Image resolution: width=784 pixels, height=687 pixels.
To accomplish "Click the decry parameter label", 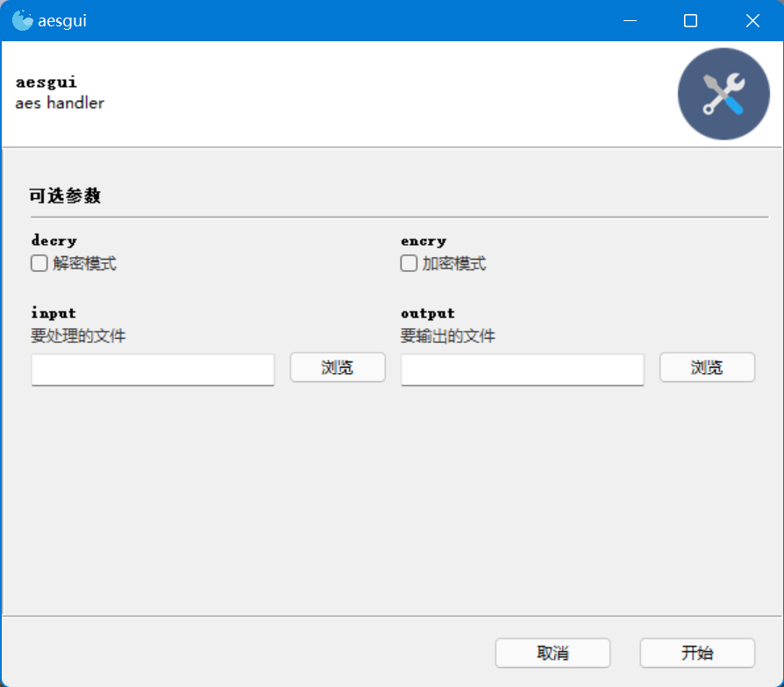I will pyautogui.click(x=53, y=240).
